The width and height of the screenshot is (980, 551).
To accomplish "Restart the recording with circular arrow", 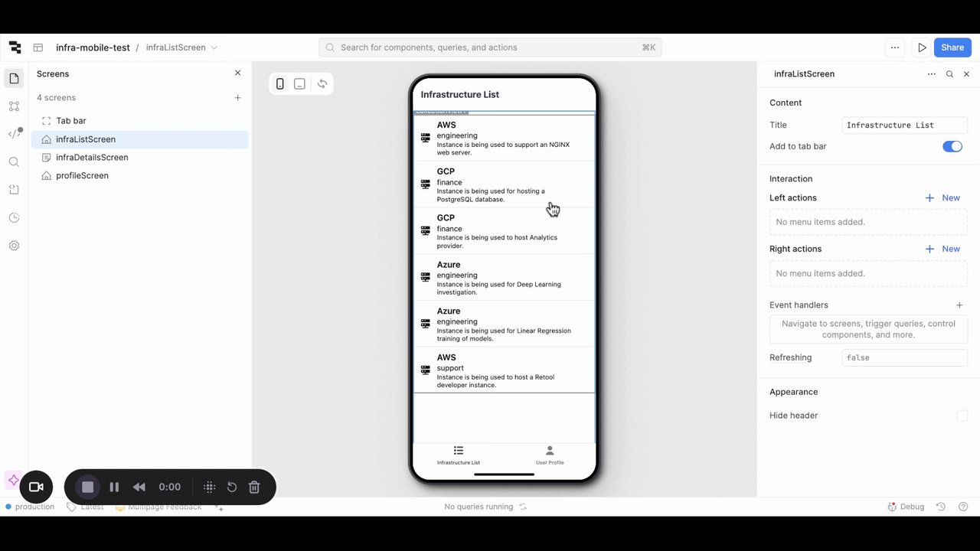I will [x=232, y=487].
